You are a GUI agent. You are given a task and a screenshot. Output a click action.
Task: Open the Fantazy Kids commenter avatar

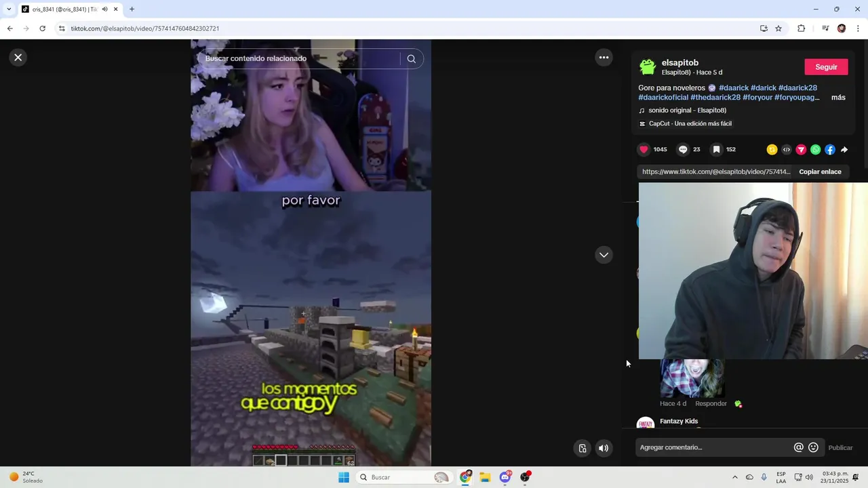646,423
